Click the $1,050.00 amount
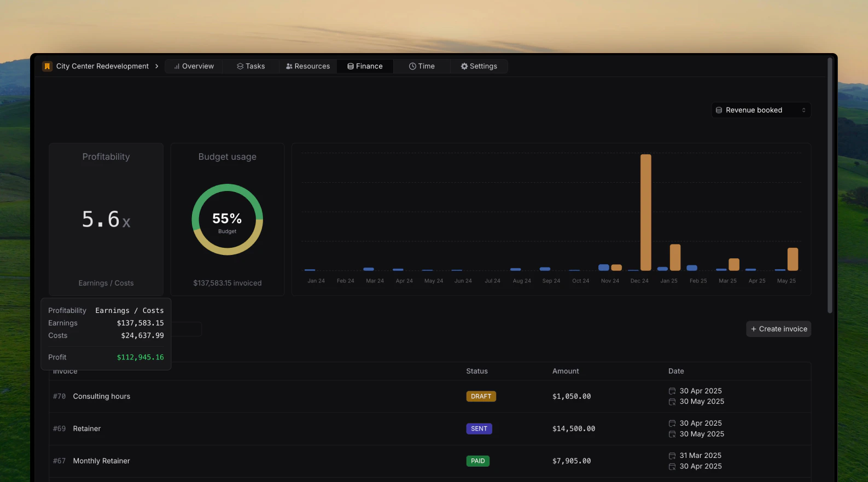 pyautogui.click(x=572, y=397)
